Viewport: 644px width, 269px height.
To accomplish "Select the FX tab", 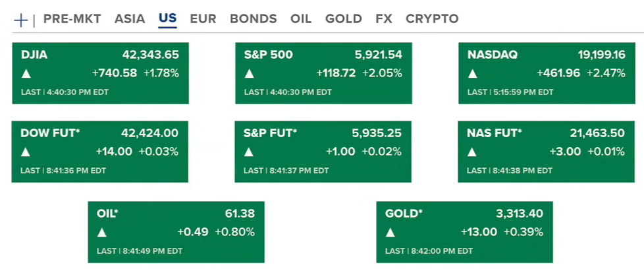I will pyautogui.click(x=384, y=19).
